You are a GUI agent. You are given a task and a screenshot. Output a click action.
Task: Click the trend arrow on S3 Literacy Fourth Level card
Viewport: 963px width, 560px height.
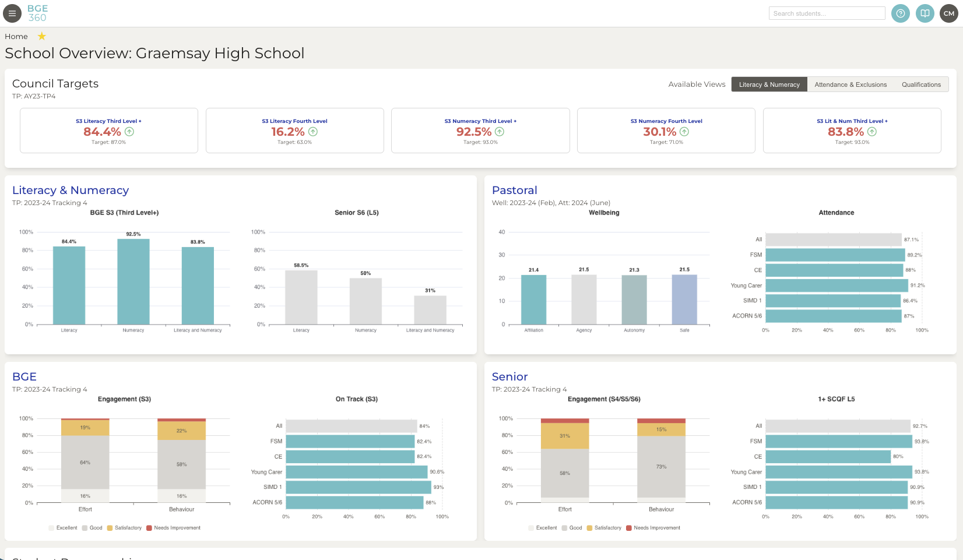coord(312,132)
